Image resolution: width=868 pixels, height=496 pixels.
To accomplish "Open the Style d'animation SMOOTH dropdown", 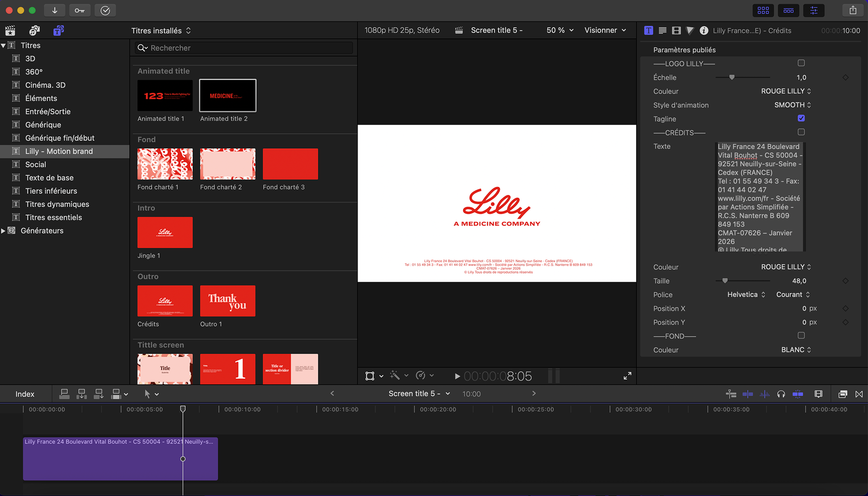I will coord(793,105).
